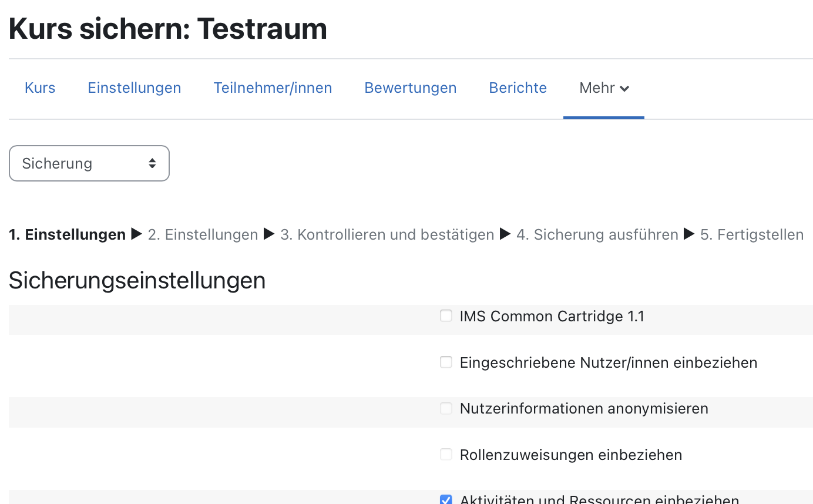
Task: Switch to the Kurs tab
Action: [x=39, y=88]
